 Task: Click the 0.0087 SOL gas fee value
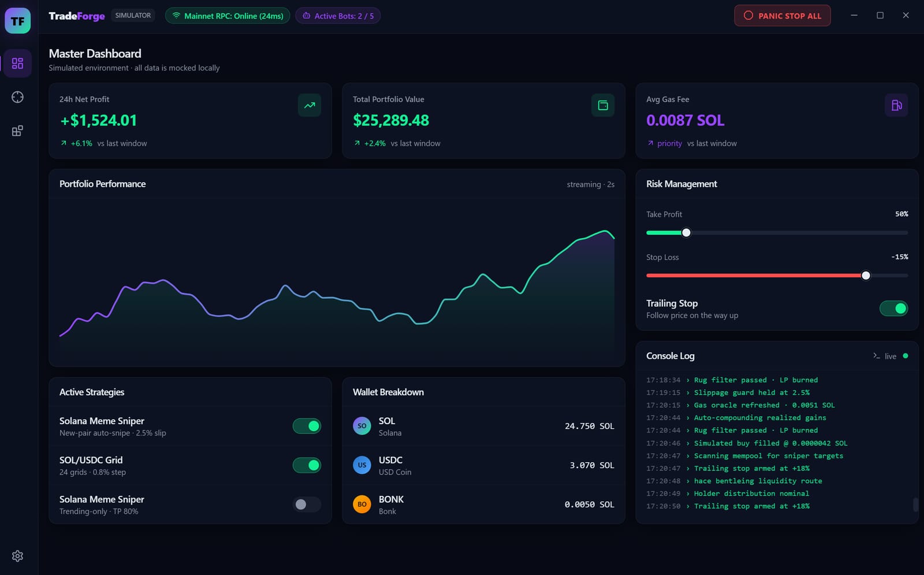pyautogui.click(x=685, y=120)
